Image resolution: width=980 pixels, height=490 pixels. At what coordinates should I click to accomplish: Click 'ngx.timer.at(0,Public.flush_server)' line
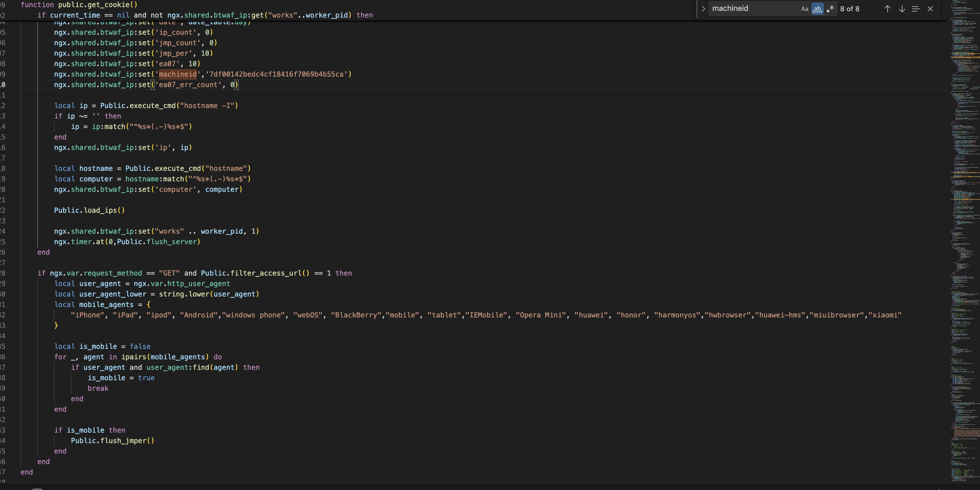tap(127, 242)
